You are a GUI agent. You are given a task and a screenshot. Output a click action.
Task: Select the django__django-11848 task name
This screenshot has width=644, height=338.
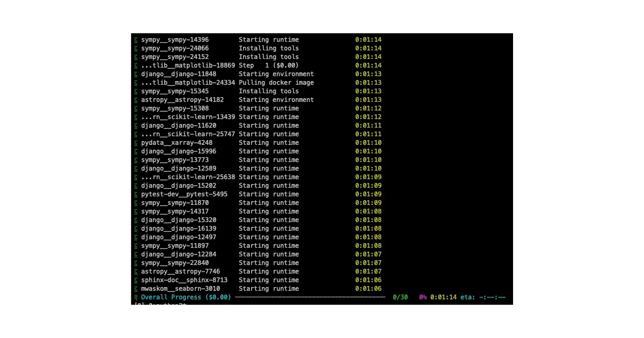(x=179, y=74)
